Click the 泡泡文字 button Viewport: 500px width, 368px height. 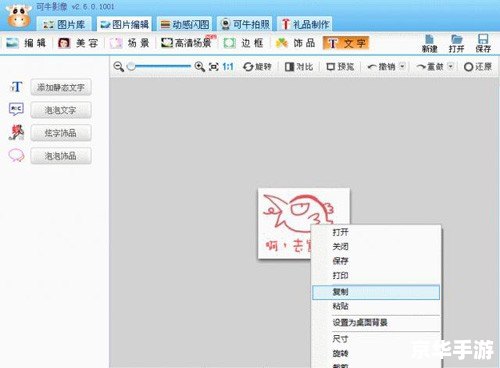(x=61, y=110)
